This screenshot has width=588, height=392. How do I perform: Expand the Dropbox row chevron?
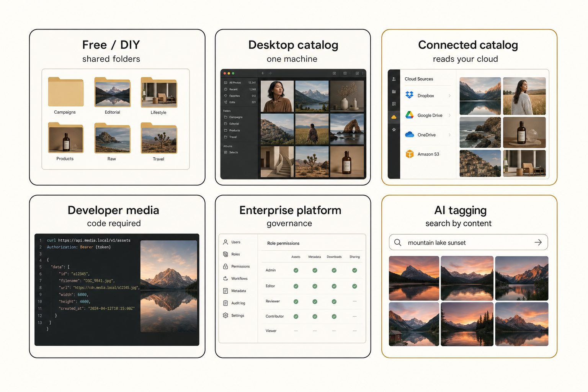(x=449, y=96)
